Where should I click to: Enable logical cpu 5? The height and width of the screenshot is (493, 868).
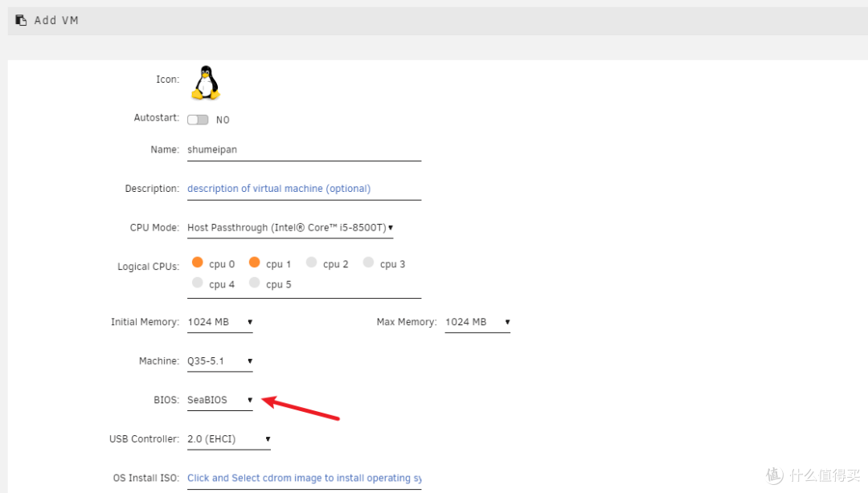pos(255,283)
